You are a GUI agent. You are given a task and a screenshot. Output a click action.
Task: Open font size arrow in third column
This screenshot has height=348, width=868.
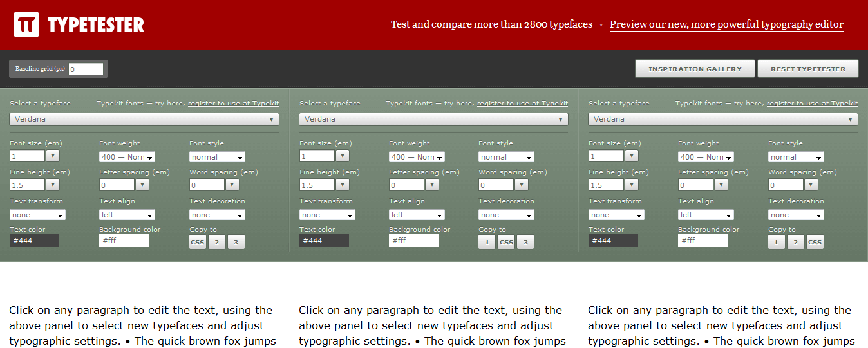(632, 156)
